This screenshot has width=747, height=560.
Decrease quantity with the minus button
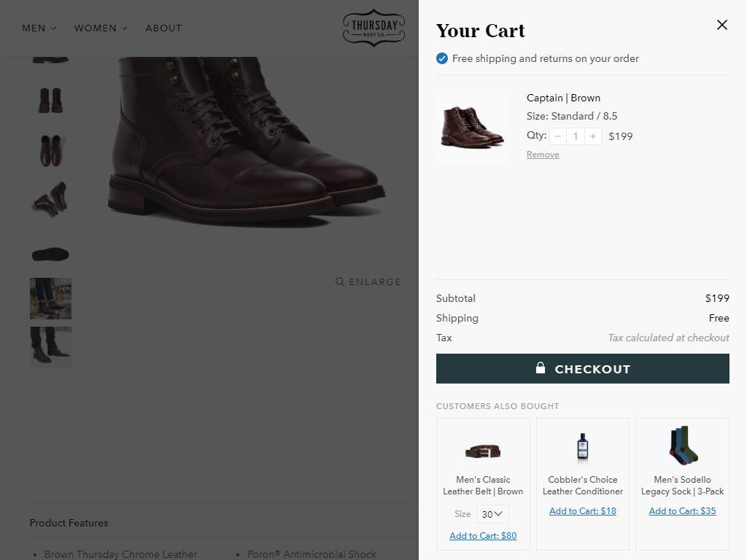pyautogui.click(x=558, y=136)
